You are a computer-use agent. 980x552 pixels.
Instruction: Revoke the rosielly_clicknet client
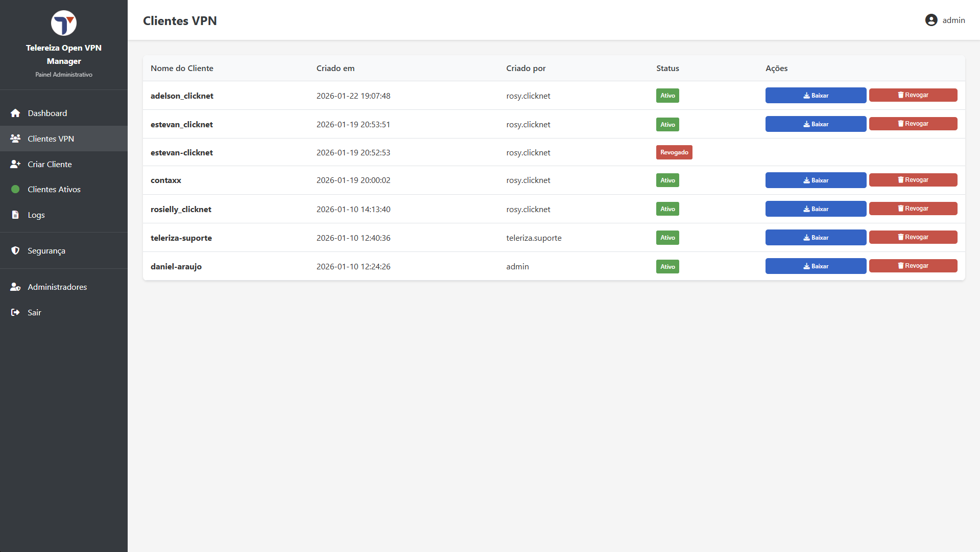[x=913, y=209]
